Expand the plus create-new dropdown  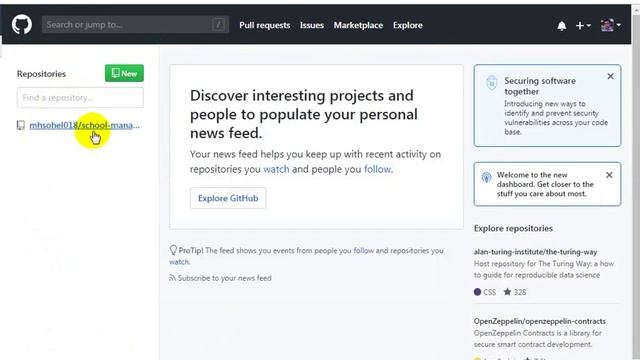[583, 25]
